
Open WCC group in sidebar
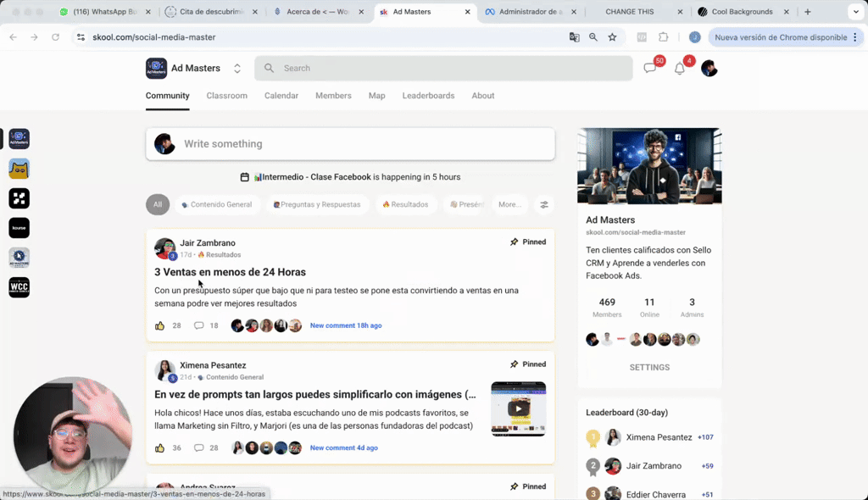19,286
